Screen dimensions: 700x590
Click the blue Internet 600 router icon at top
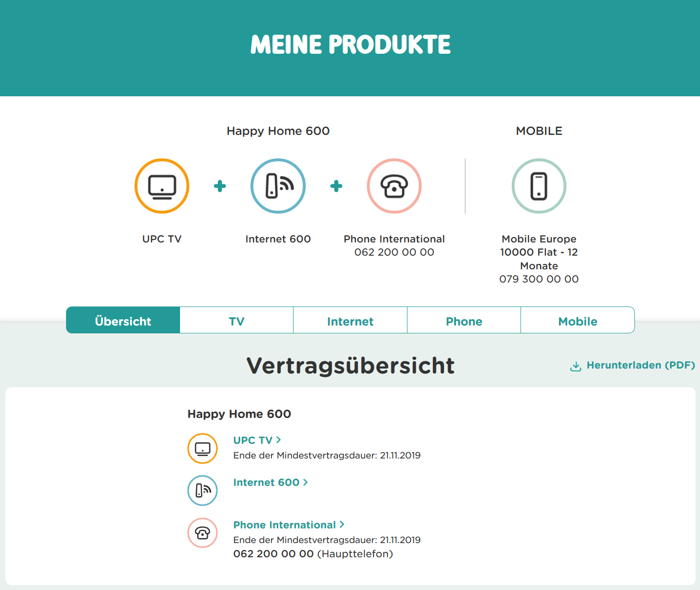(278, 186)
